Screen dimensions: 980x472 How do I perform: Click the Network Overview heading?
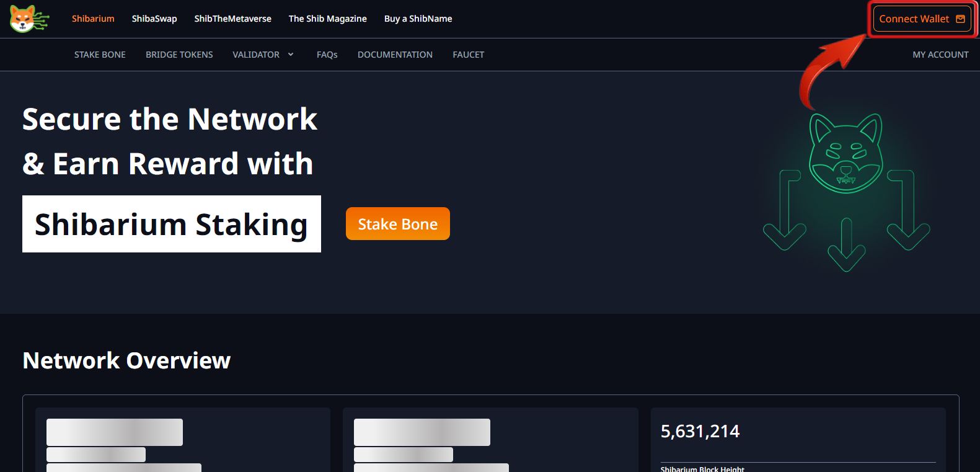[x=126, y=360]
